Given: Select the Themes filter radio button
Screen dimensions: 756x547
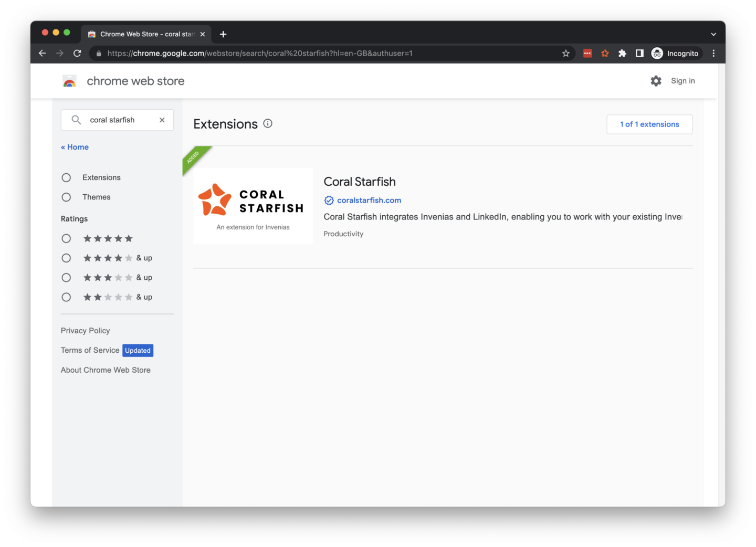Looking at the screenshot, I should pos(66,197).
